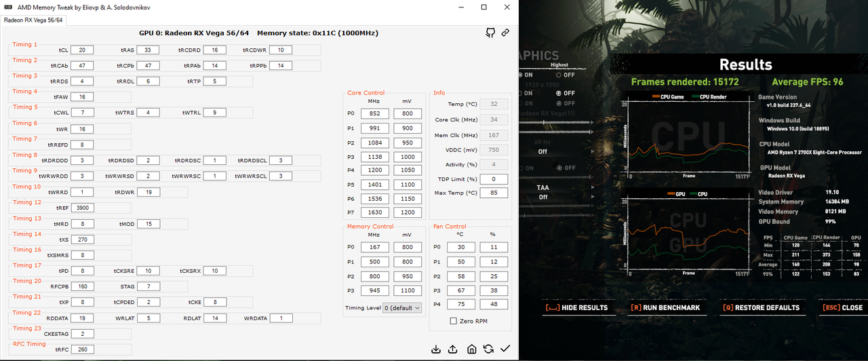Screen dimensions: 868x361
Task: Click Core Control P0 MHz field 852
Action: tap(374, 114)
